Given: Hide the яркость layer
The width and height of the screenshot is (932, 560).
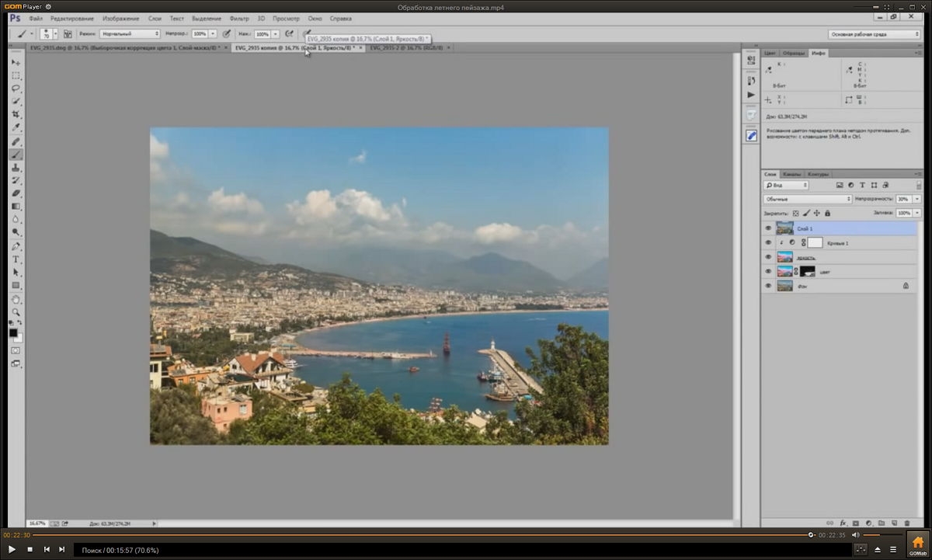Looking at the screenshot, I should pyautogui.click(x=768, y=257).
